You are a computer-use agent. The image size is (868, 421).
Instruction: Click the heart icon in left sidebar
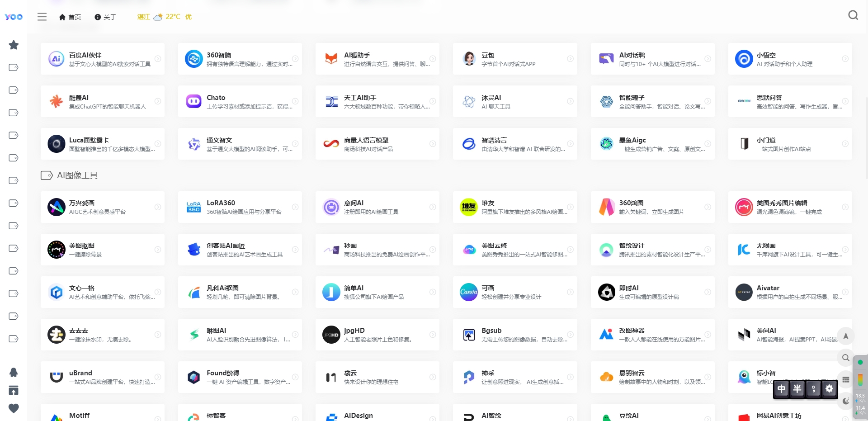click(x=14, y=408)
